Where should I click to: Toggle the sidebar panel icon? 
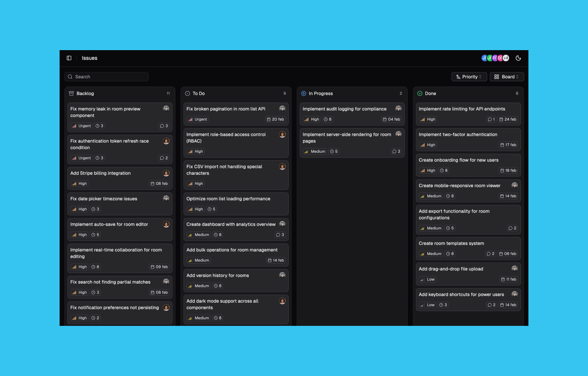coord(69,58)
